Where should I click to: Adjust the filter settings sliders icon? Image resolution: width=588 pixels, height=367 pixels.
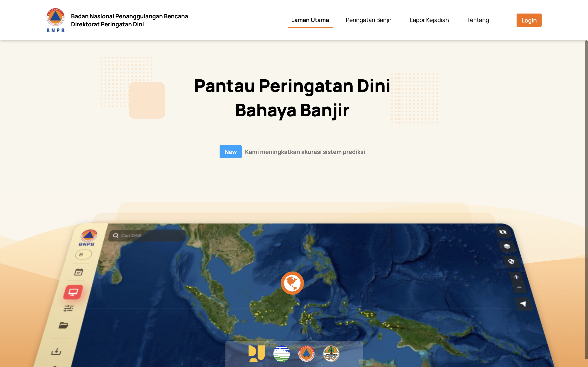tap(69, 309)
